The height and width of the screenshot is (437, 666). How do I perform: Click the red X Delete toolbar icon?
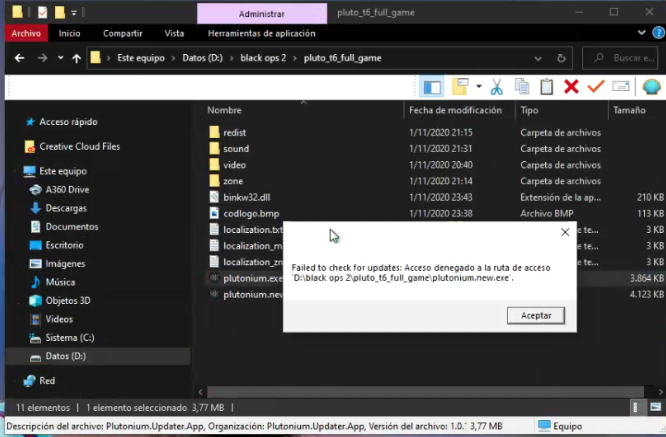tap(571, 87)
